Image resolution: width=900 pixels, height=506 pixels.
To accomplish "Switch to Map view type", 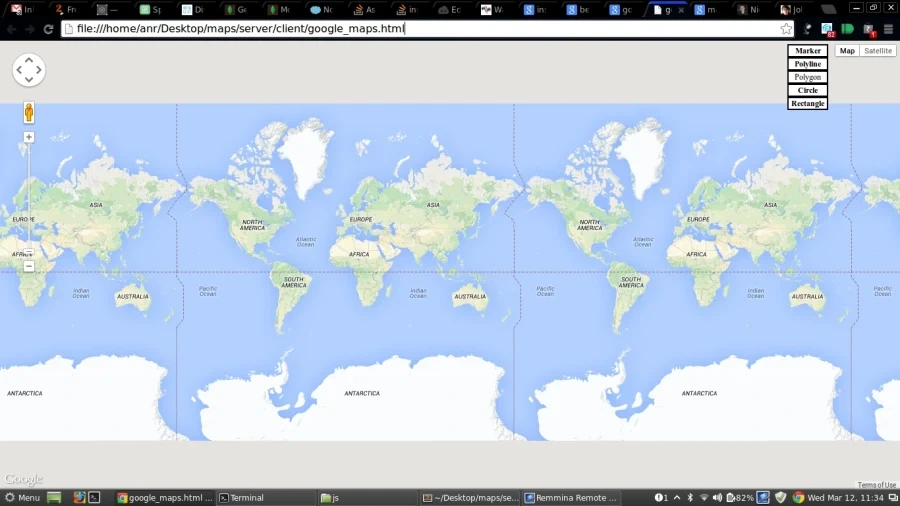I will point(847,50).
